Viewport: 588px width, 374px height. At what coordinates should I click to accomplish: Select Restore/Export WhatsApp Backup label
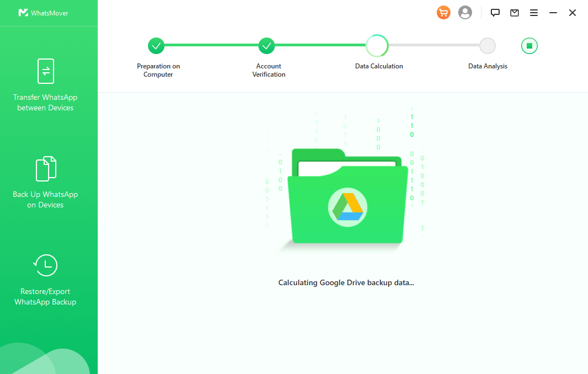point(45,296)
